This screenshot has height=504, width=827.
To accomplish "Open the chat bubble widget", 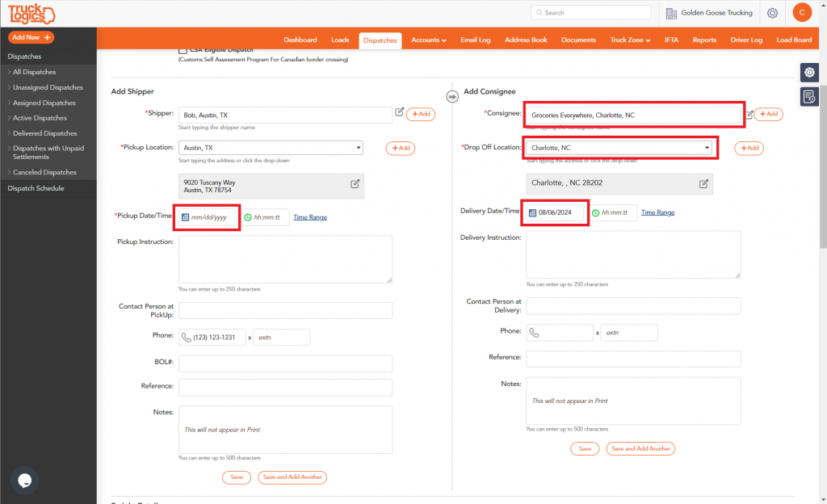I will (25, 481).
